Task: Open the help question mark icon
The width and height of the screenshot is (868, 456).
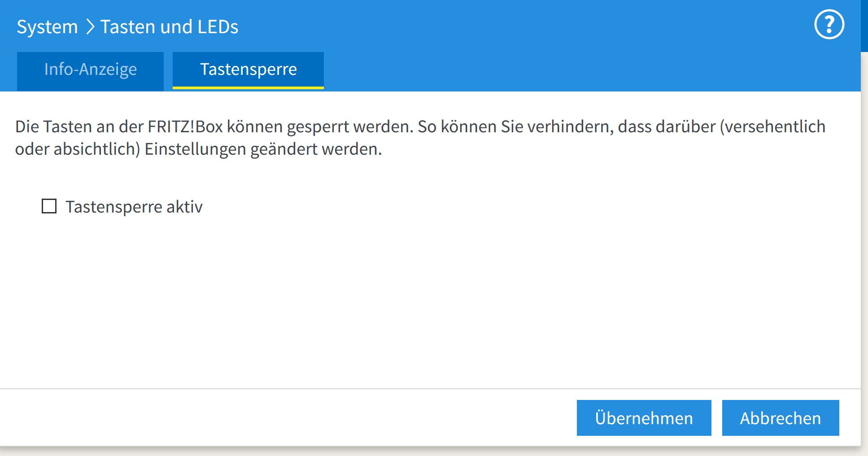Action: (x=829, y=25)
